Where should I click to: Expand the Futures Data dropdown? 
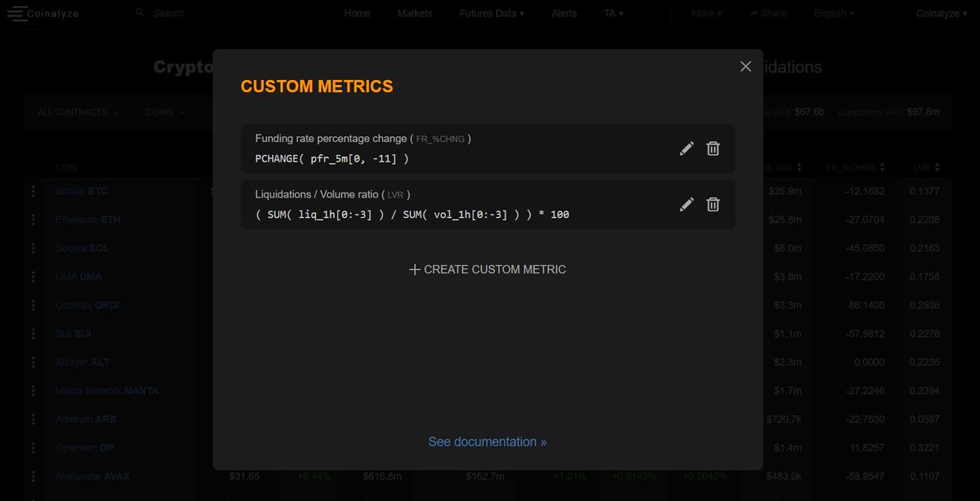tap(492, 13)
